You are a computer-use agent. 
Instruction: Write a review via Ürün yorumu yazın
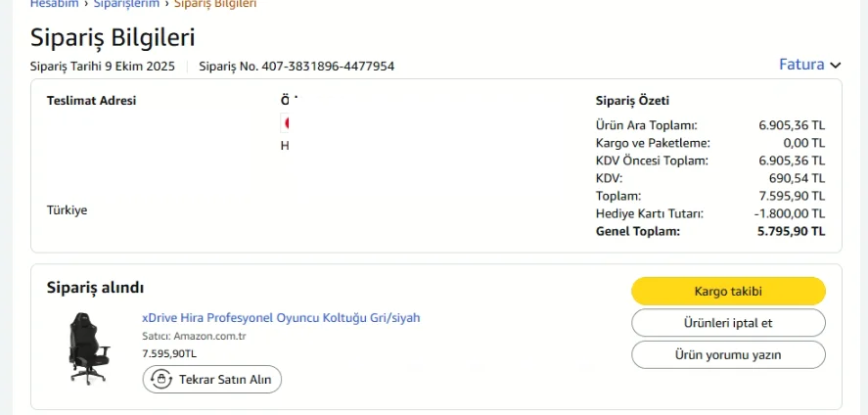728,354
